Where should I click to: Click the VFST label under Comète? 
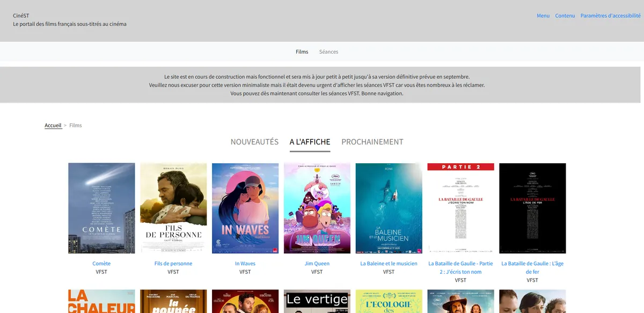tap(101, 272)
